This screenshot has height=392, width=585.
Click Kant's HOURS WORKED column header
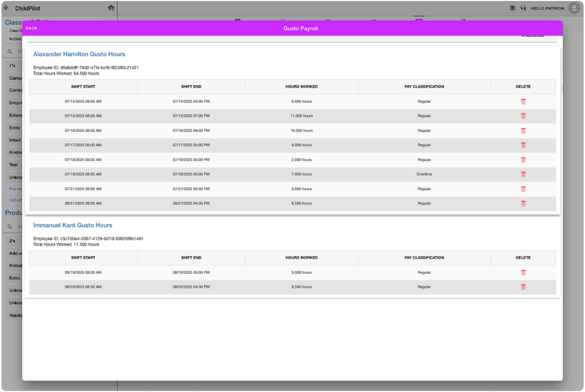pos(302,257)
